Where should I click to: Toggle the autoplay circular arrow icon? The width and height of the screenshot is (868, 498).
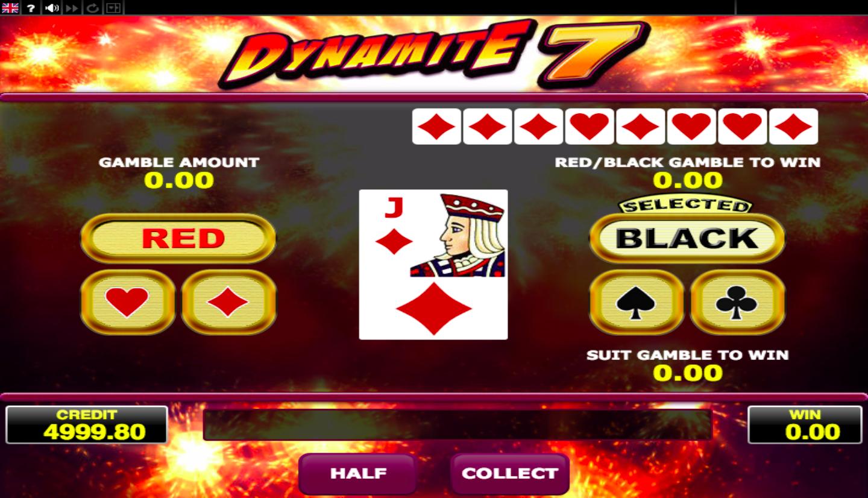pyautogui.click(x=92, y=8)
